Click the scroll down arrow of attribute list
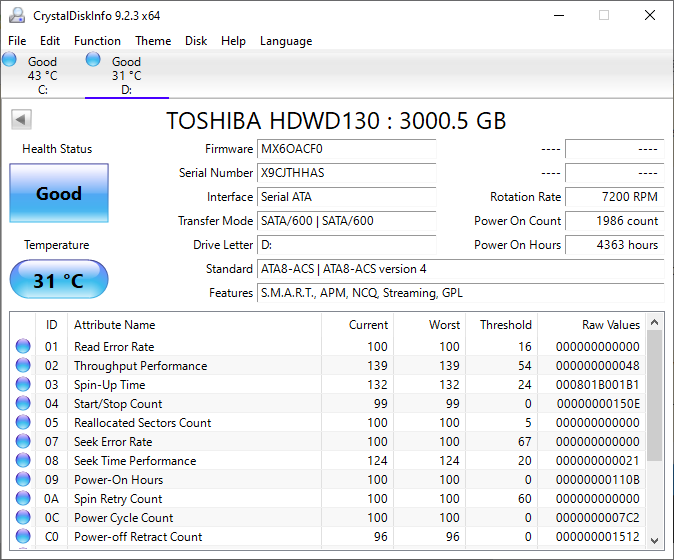 click(655, 541)
